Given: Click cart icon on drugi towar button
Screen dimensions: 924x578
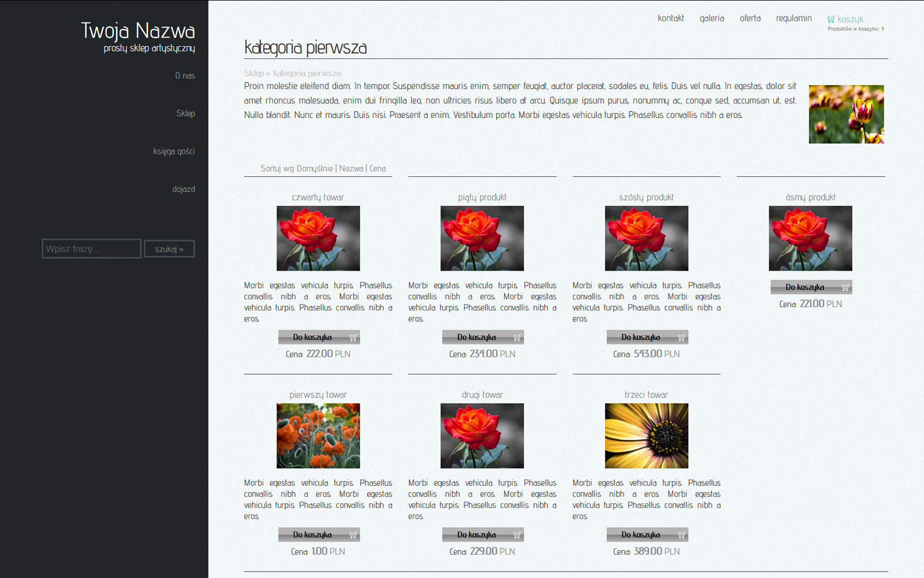Looking at the screenshot, I should click(x=517, y=535).
